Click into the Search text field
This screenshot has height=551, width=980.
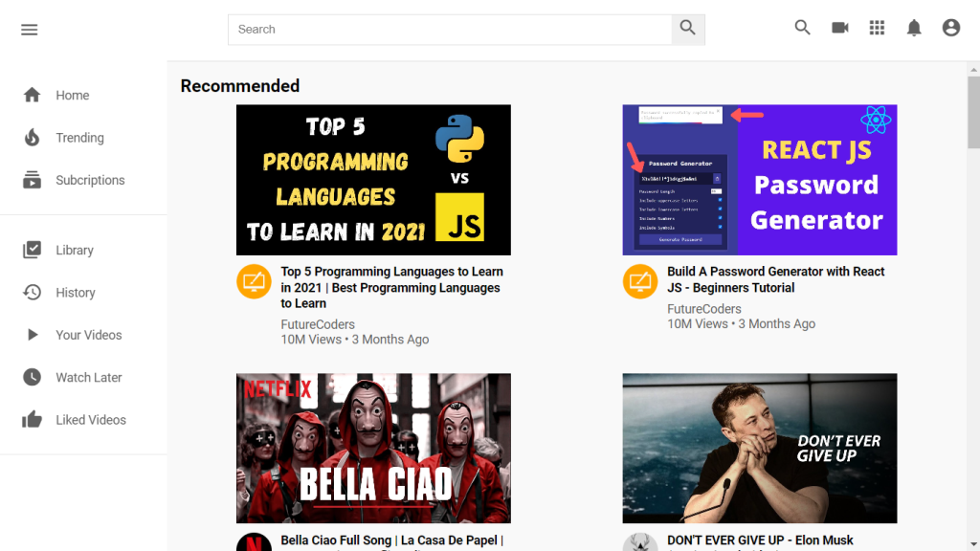[450, 30]
